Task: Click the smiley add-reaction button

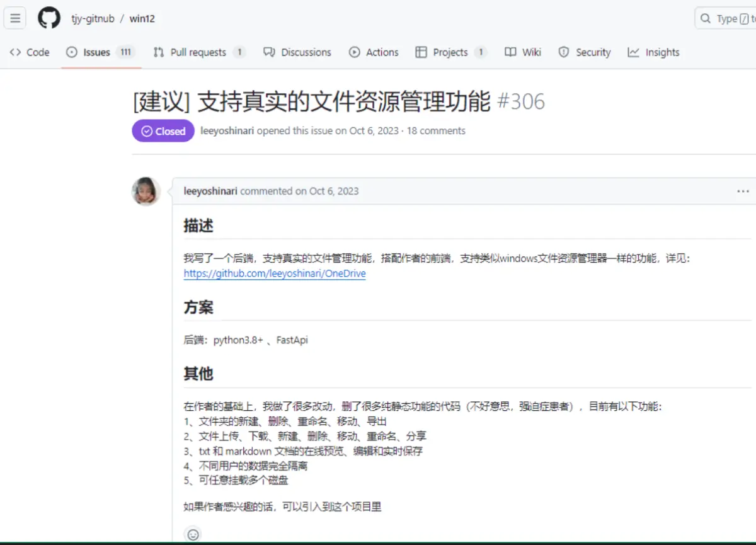Action: click(x=193, y=534)
